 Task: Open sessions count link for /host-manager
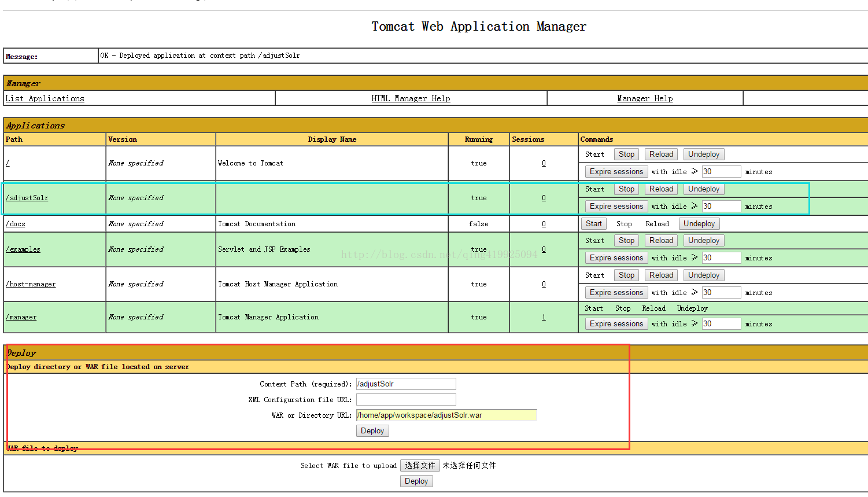(544, 284)
